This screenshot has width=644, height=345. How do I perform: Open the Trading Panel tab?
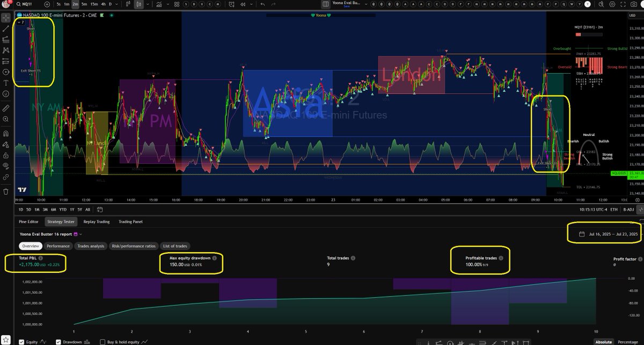(x=130, y=221)
